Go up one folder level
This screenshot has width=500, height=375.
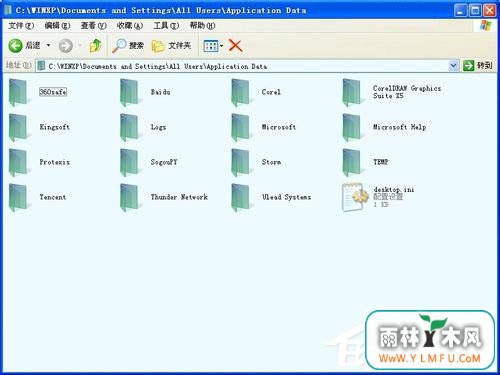pos(95,46)
